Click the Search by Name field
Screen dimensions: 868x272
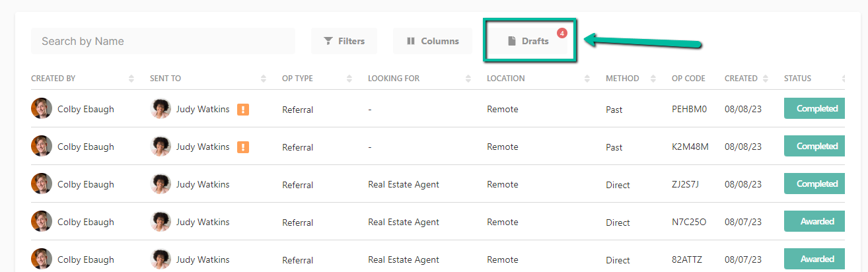click(163, 41)
